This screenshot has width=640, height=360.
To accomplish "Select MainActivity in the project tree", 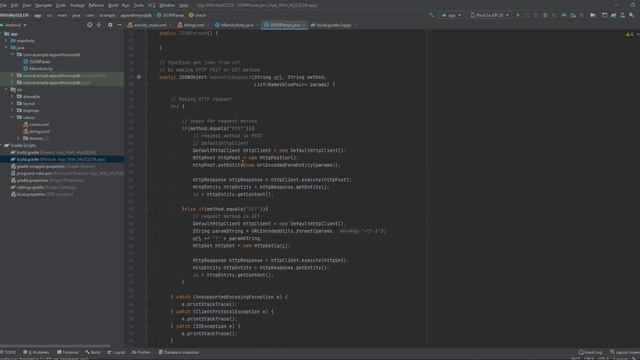I will click(41, 69).
